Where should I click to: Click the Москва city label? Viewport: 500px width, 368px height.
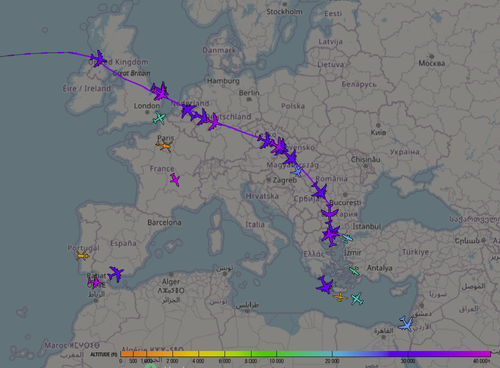(x=432, y=63)
